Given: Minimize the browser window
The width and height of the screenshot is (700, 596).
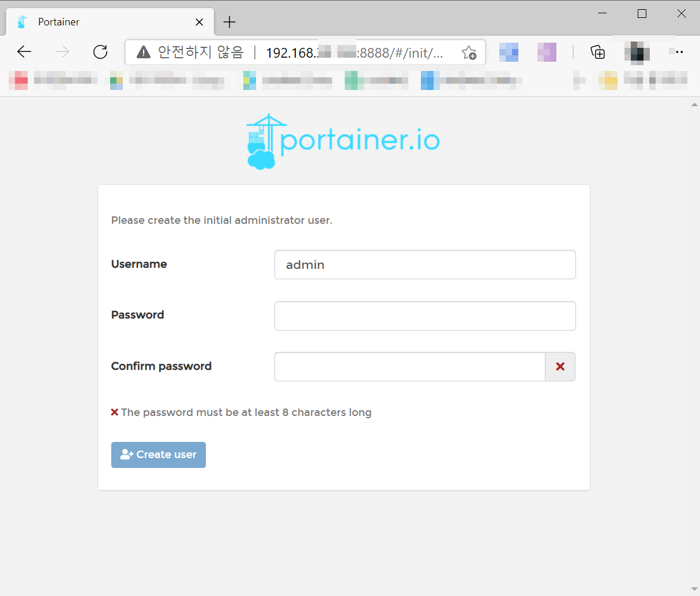Looking at the screenshot, I should 603,13.
